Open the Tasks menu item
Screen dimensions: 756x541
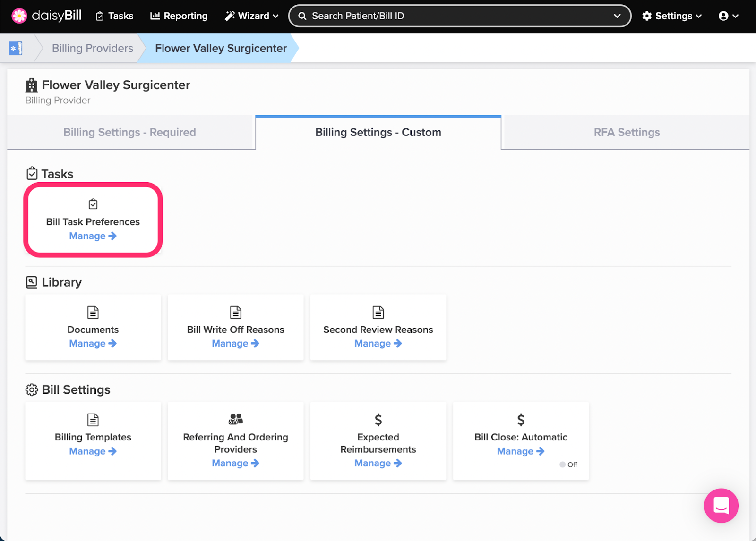114,16
